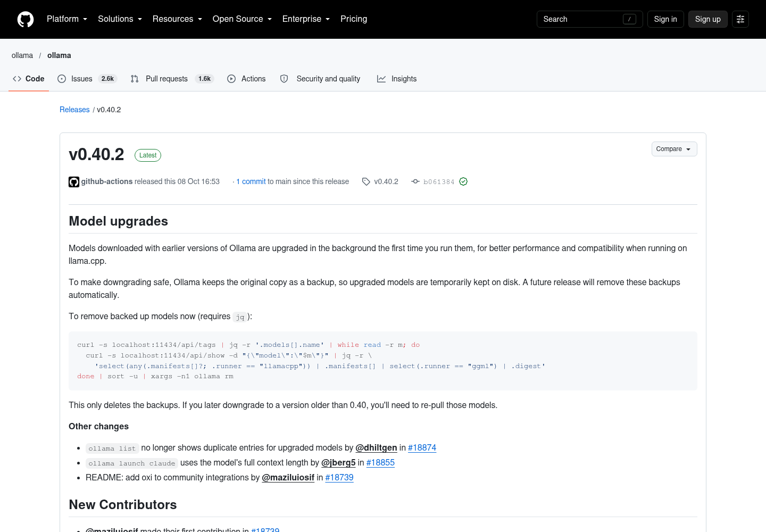Open the @dhiltgen profile link
The width and height of the screenshot is (766, 532).
(x=376, y=448)
